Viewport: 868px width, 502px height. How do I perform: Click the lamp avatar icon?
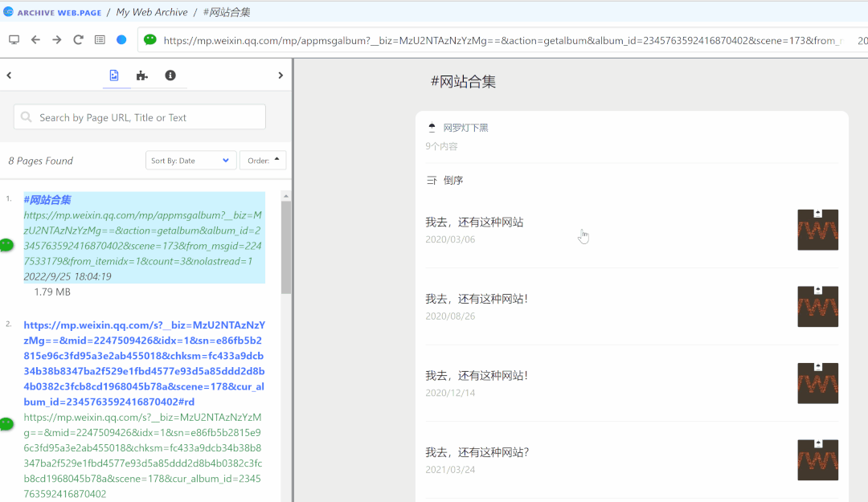point(432,127)
